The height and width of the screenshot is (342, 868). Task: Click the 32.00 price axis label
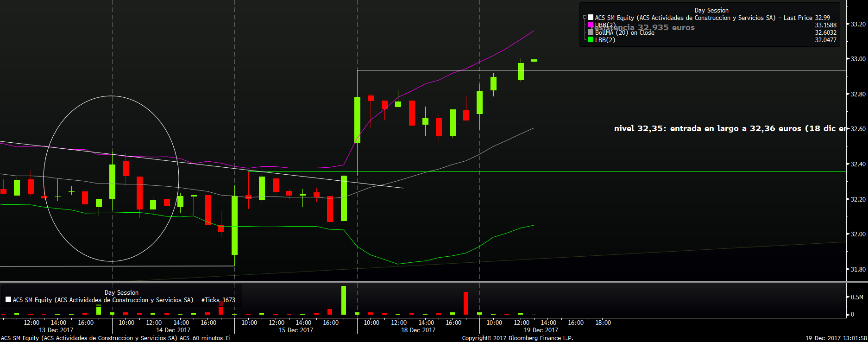click(x=858, y=234)
